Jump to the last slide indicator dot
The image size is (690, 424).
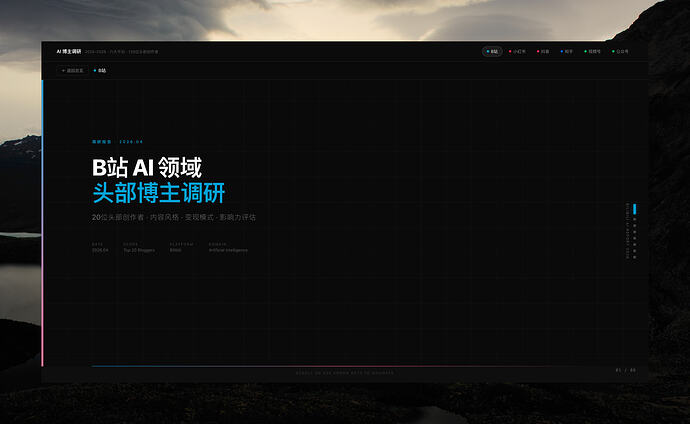click(x=635, y=257)
